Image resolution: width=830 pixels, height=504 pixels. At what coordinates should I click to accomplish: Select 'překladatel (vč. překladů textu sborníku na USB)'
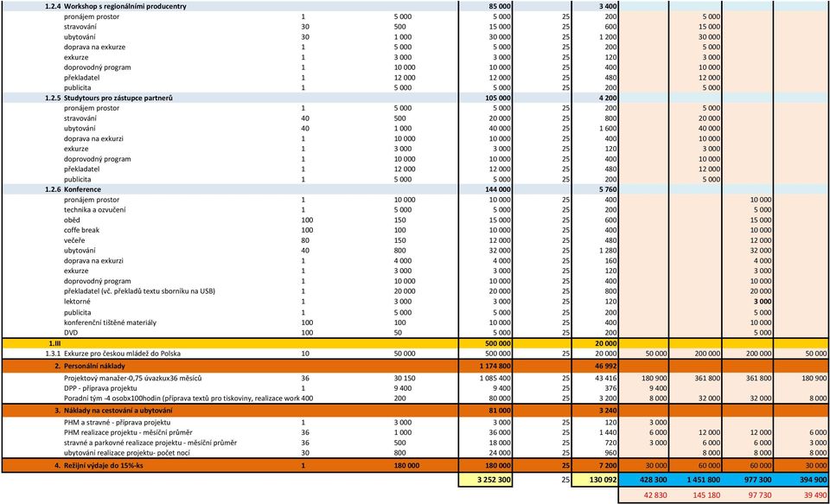pyautogui.click(x=139, y=291)
